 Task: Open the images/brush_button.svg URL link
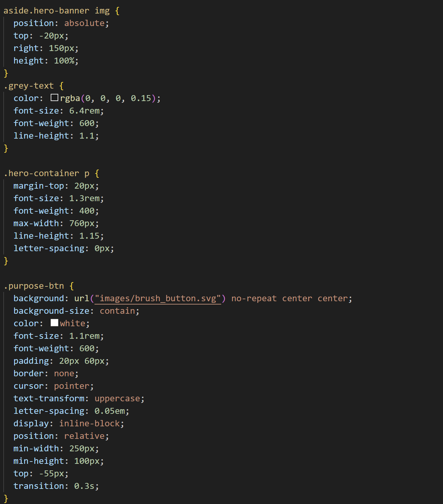tap(158, 299)
